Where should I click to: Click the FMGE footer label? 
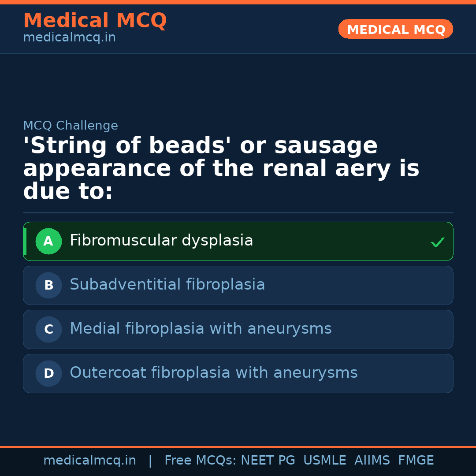416,461
